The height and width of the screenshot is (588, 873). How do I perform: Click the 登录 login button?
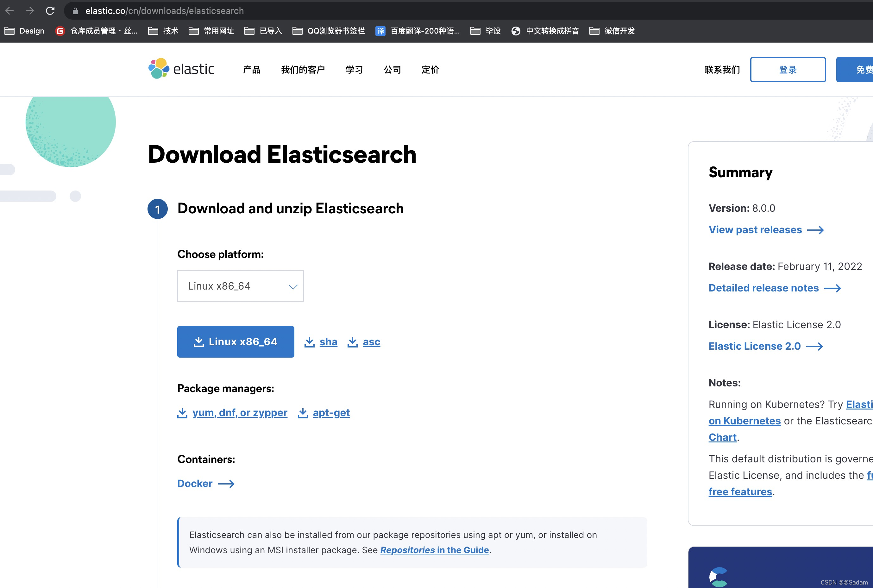coord(788,70)
